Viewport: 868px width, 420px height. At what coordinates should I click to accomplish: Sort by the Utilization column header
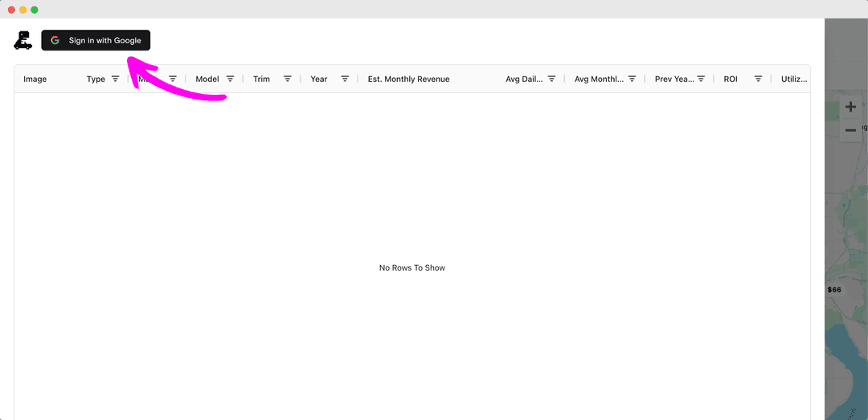tap(793, 79)
